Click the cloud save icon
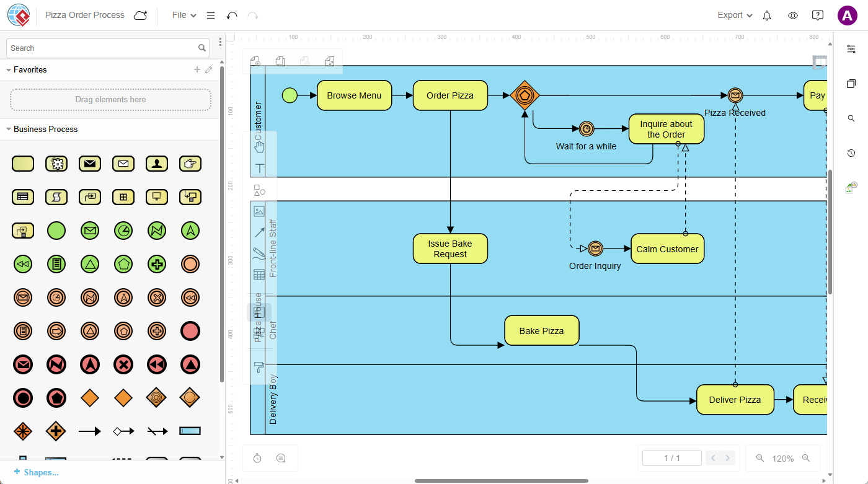868x484 pixels. pyautogui.click(x=141, y=15)
